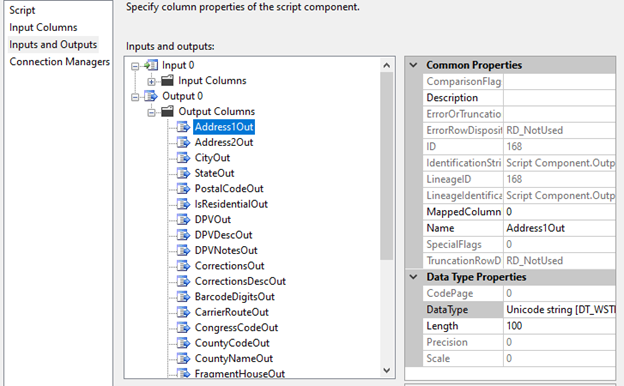Click the tree scrollbar down arrow
Screen dimensions: 624x386
coord(386,370)
